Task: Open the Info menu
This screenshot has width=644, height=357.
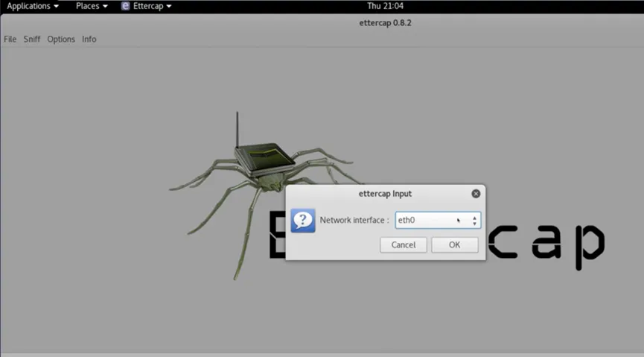Action: click(x=89, y=39)
